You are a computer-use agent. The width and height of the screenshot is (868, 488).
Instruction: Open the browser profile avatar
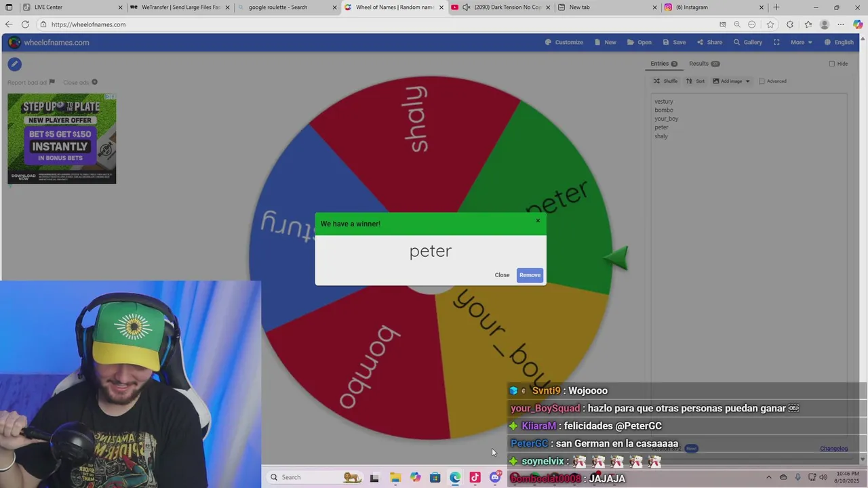click(x=825, y=24)
